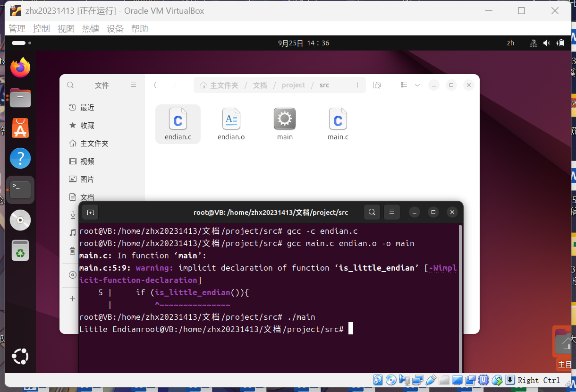Image resolution: width=576 pixels, height=392 pixels.
Task: Go back in Files navigation
Action: tap(155, 85)
